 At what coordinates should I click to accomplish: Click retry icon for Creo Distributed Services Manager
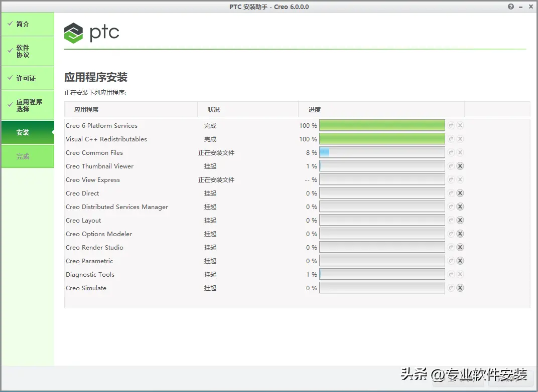451,207
